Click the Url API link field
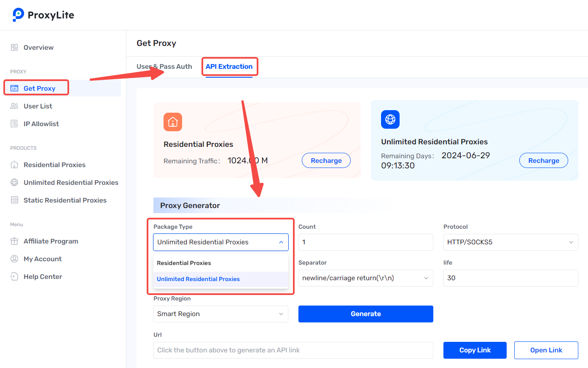The height and width of the screenshot is (368, 588). pyautogui.click(x=293, y=350)
